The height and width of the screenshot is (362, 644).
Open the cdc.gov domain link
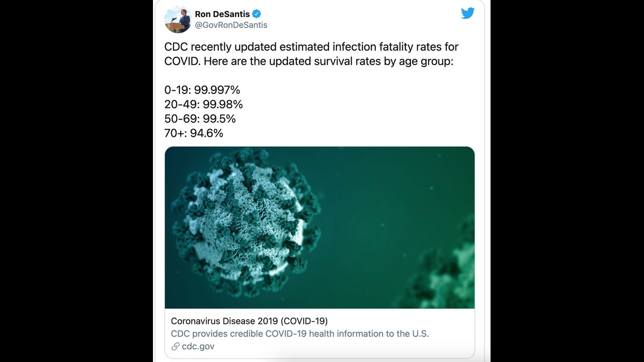click(198, 346)
